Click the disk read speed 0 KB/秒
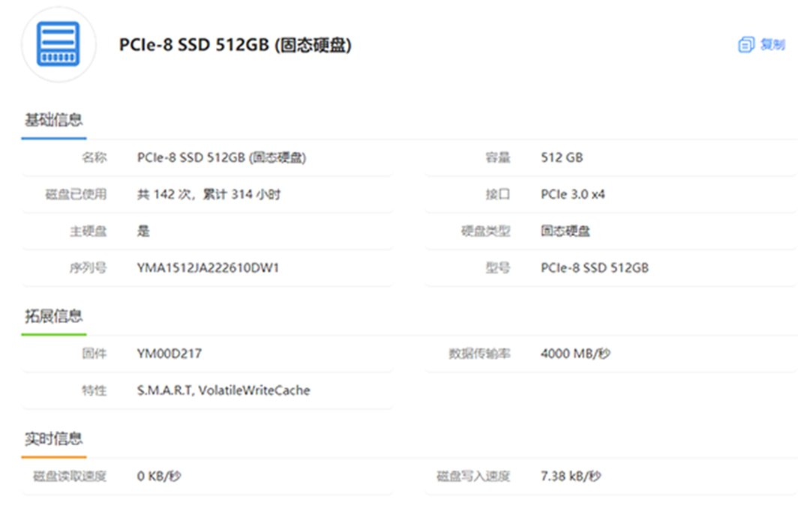The image size is (810, 532). (x=159, y=477)
